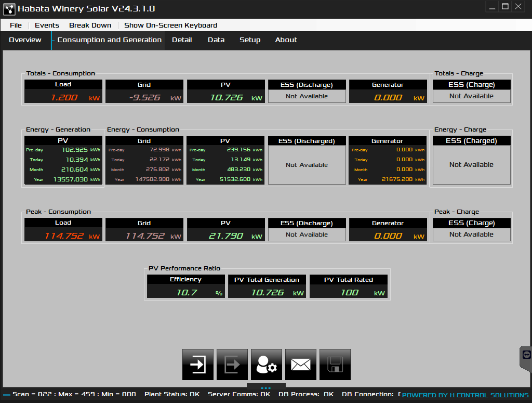
Task: Select Consumption and Generation tab
Action: [109, 40]
